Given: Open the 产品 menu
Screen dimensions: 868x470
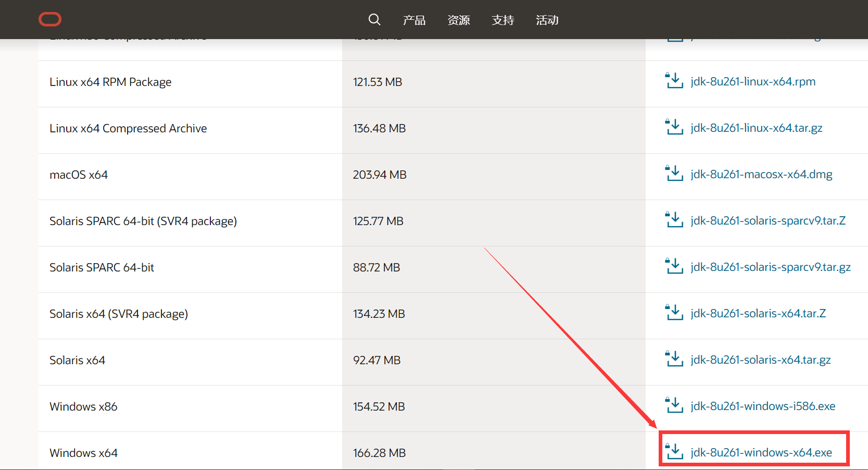Looking at the screenshot, I should click(x=414, y=20).
